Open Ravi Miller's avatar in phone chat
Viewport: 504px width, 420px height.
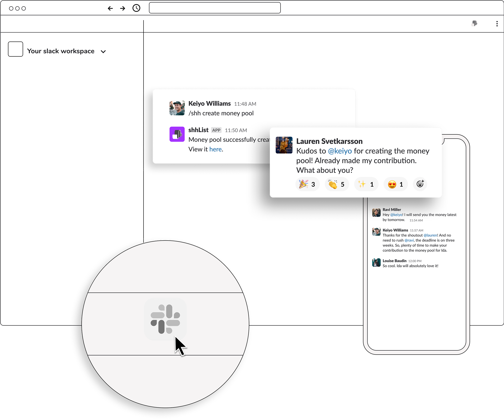pos(376,213)
